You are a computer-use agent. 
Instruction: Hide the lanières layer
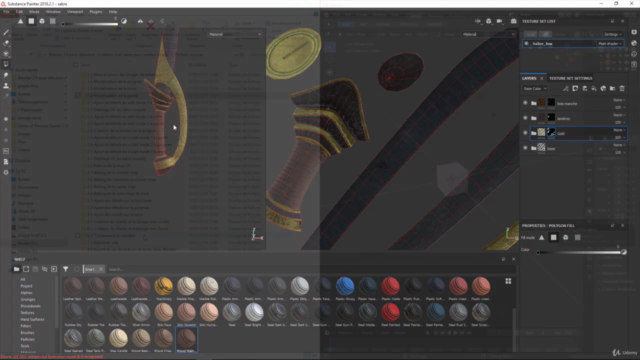[x=525, y=118]
